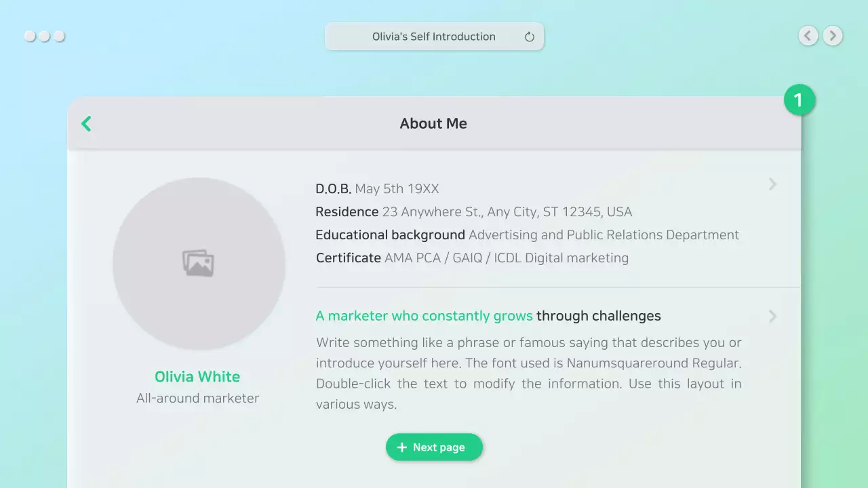This screenshot has height=488, width=868.
Task: Click the image placeholder icon
Action: point(198,263)
